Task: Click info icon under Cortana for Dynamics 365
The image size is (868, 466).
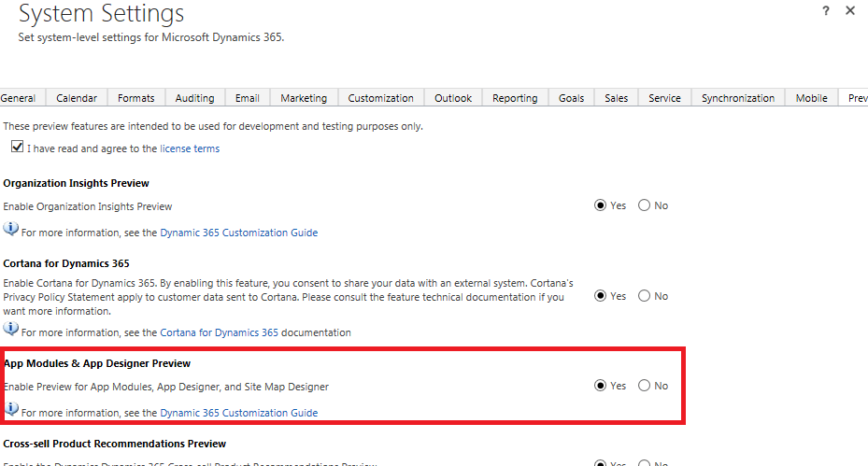Action: point(10,329)
